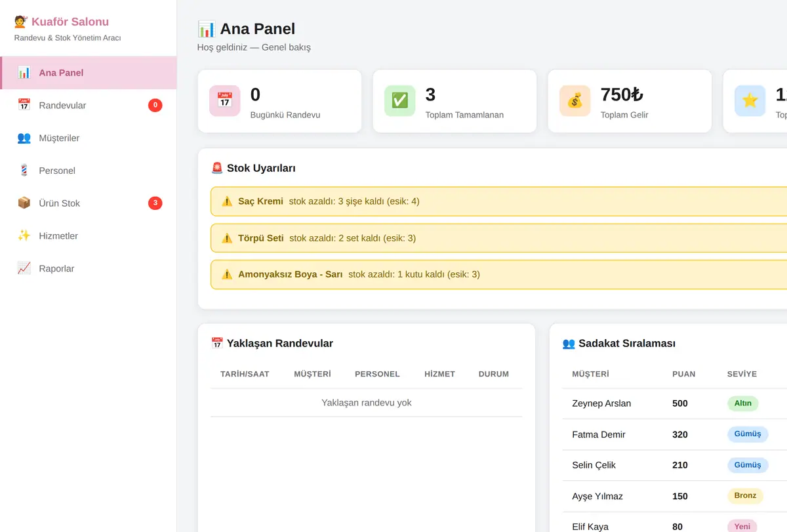This screenshot has width=787, height=532.
Task: Click the calendar icon on Bugünkü Randevu card
Action: tap(225, 101)
